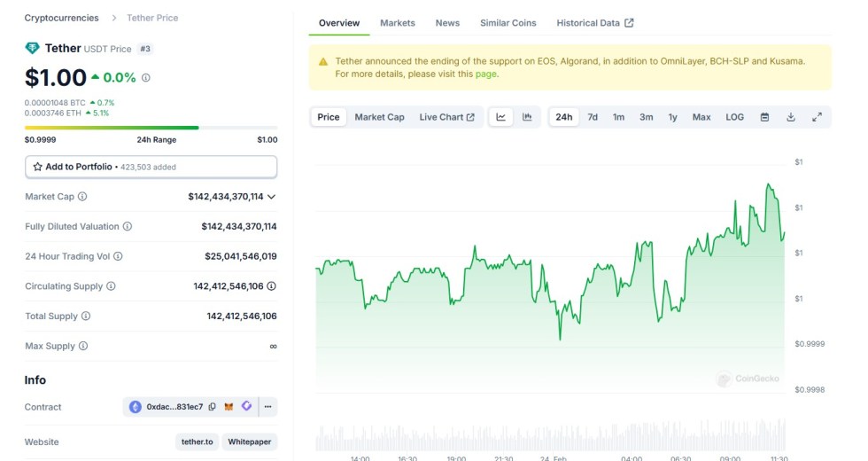Expand the chart to fullscreen

(x=817, y=117)
